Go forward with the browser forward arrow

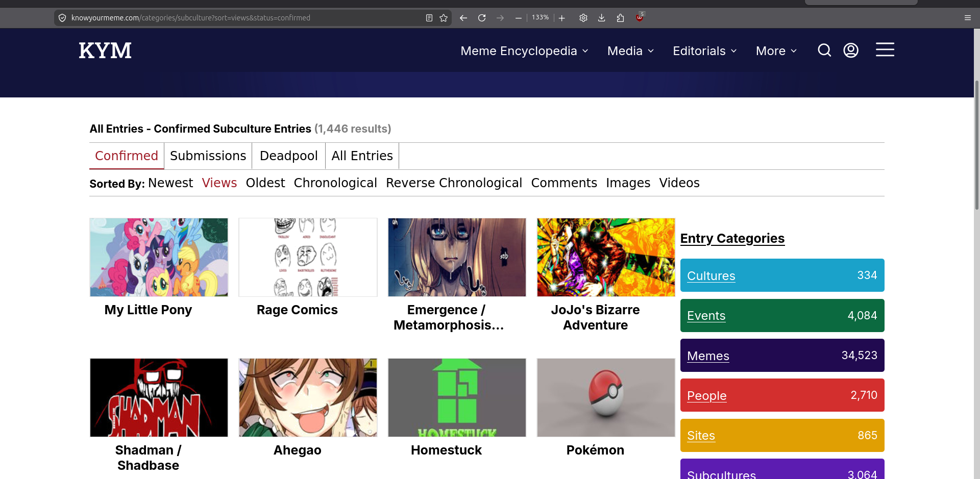[x=500, y=18]
